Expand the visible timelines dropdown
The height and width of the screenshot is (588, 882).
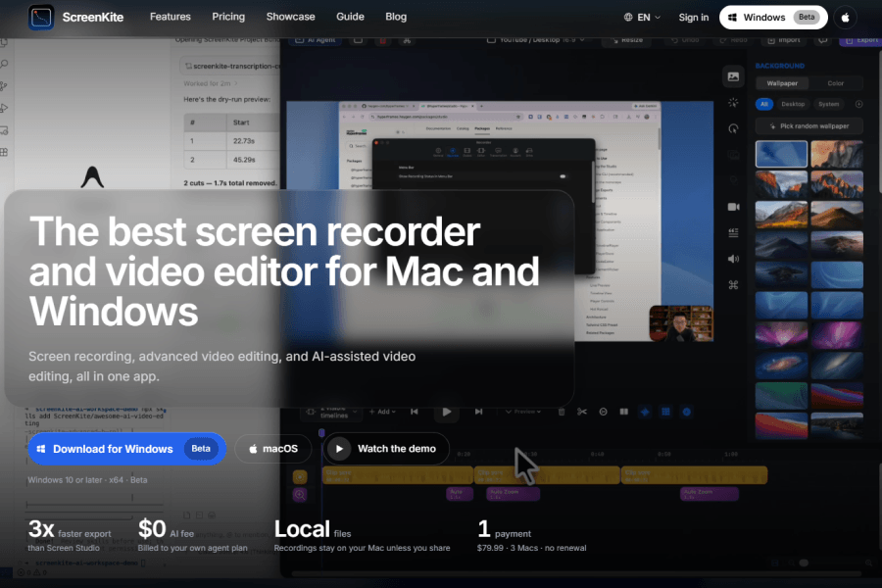tap(333, 413)
